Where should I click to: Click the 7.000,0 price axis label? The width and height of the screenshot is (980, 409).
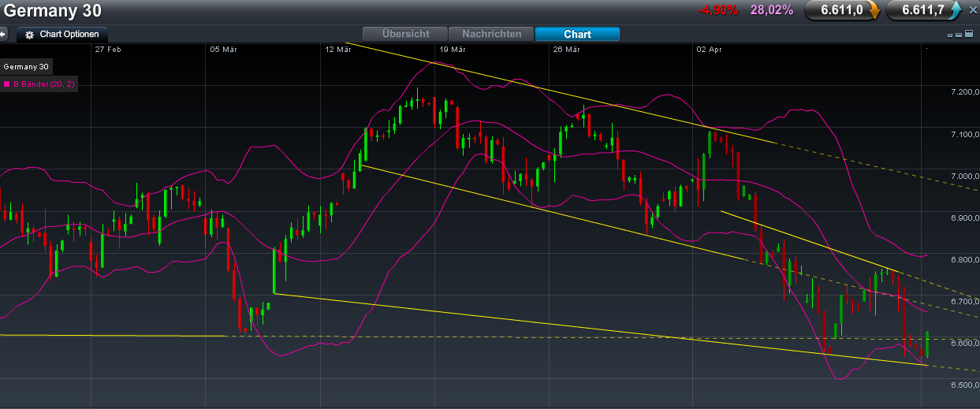[965, 176]
